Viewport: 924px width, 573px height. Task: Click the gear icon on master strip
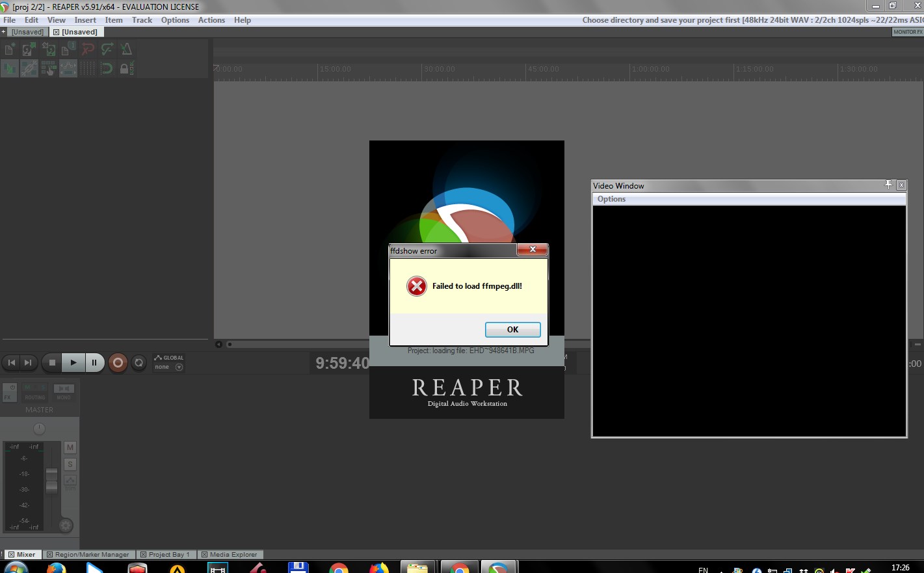point(66,525)
